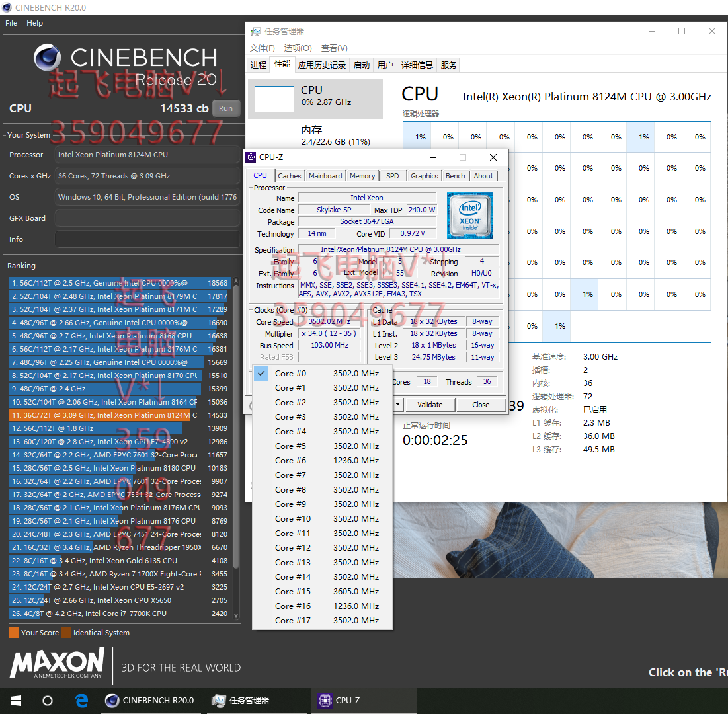The width and height of the screenshot is (728, 714).
Task: Click the Task Manager title bar icon
Action: click(256, 32)
